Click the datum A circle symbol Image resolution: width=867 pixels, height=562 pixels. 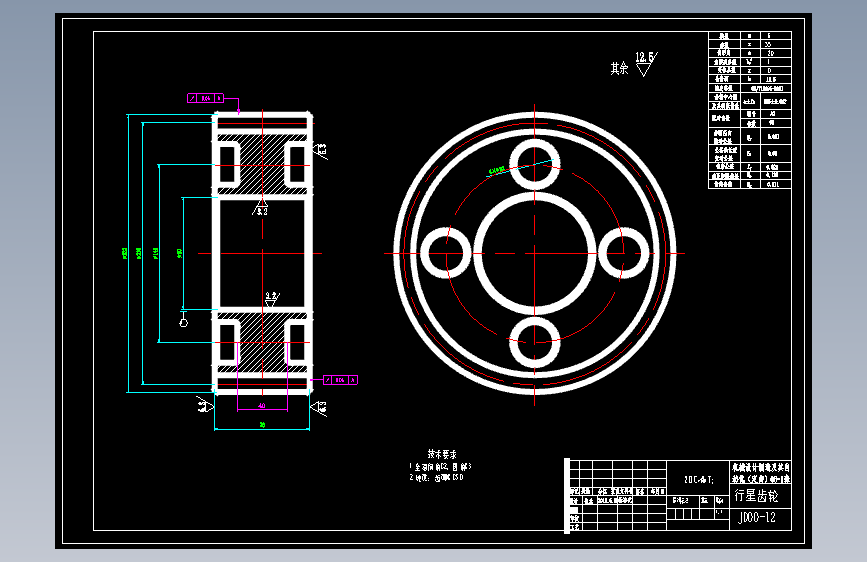(x=184, y=322)
